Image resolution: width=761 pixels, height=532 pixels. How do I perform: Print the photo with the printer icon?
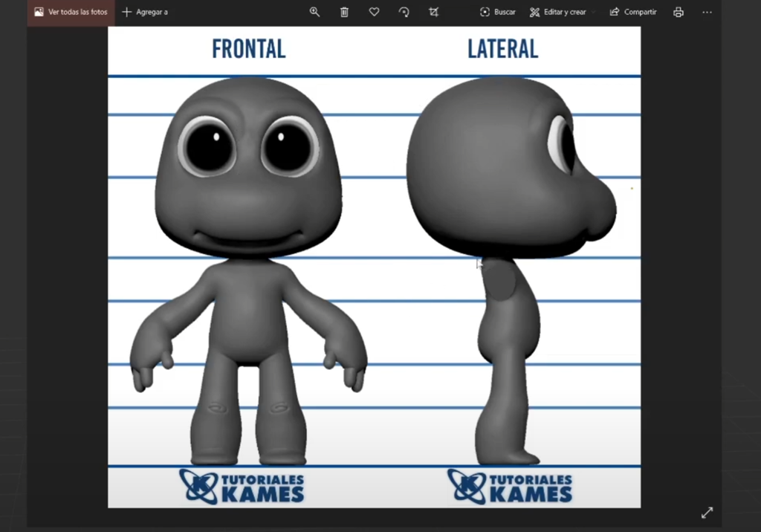(x=678, y=12)
